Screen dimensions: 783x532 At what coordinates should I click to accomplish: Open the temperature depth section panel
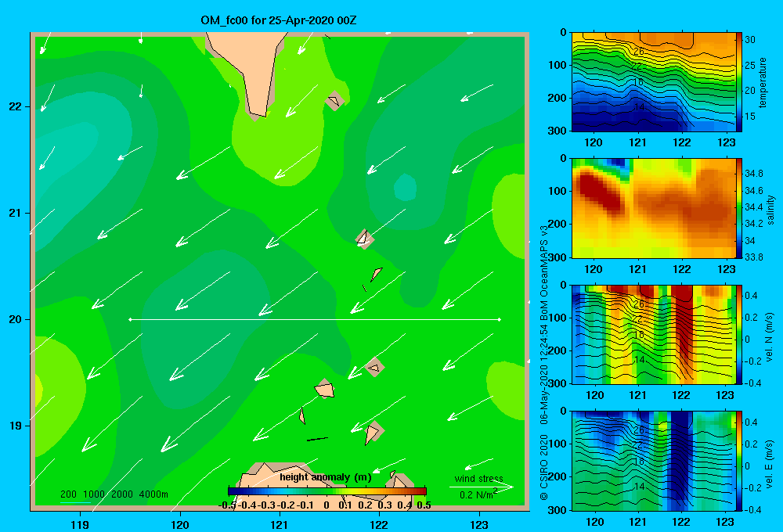coord(653,82)
